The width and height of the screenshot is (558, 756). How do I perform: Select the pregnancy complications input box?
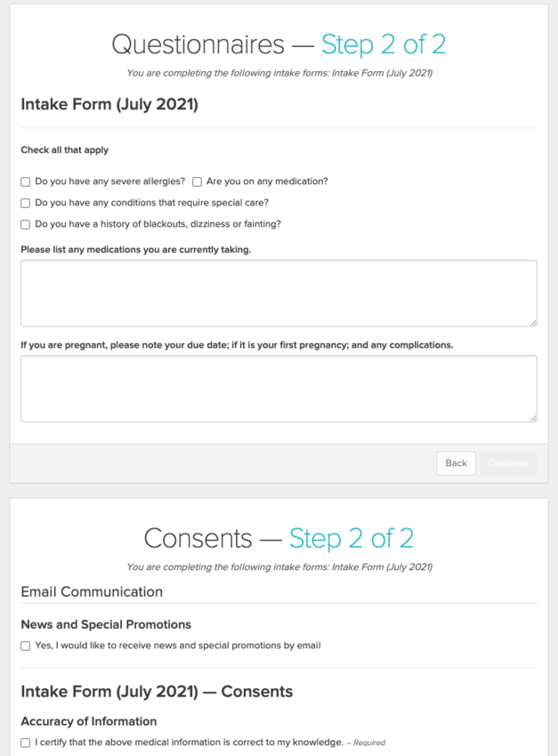[279, 389]
